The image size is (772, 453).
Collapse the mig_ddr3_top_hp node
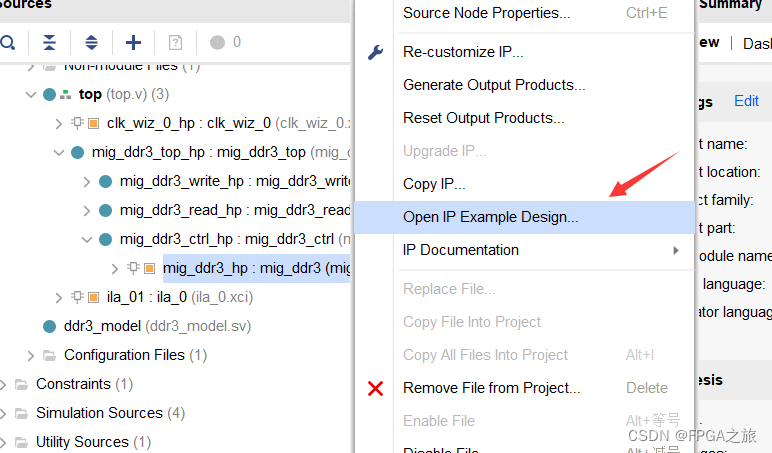click(x=59, y=153)
